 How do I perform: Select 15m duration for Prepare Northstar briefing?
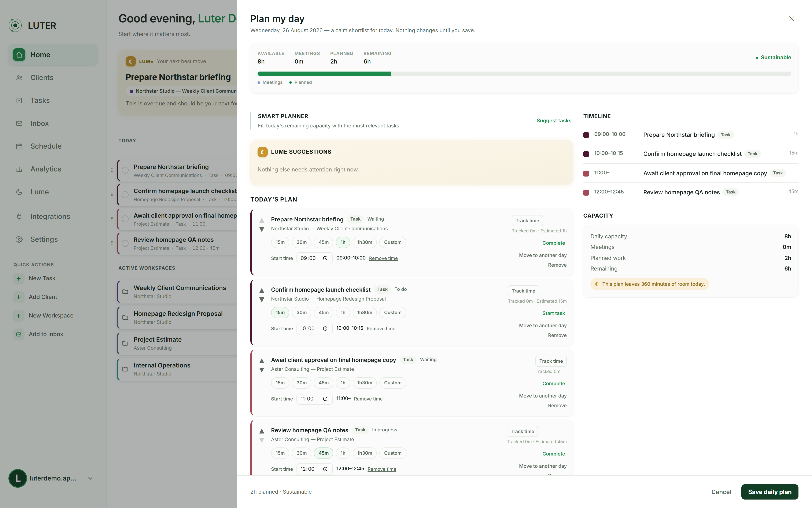tap(280, 242)
